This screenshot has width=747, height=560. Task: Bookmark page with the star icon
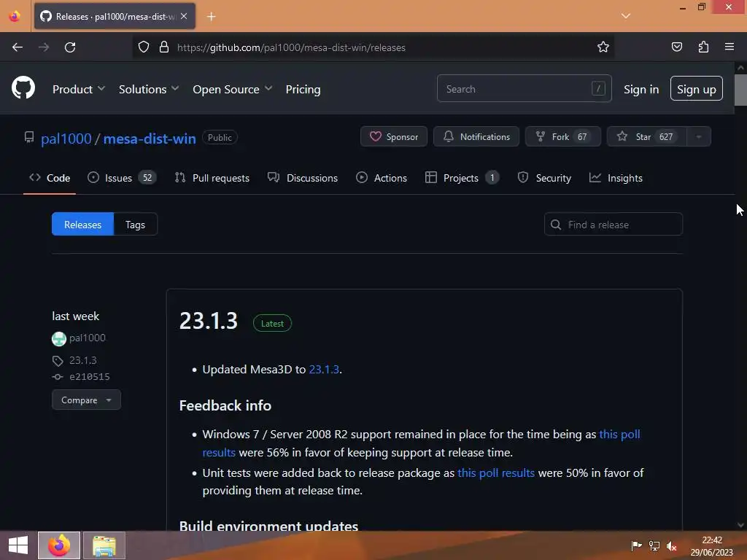(603, 47)
